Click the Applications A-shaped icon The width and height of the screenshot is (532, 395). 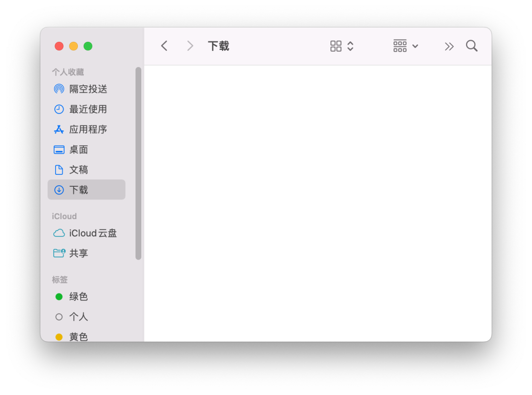click(x=59, y=130)
